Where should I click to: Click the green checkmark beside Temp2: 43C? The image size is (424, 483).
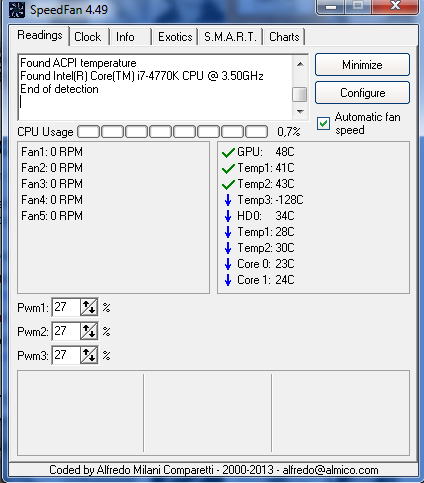click(228, 185)
